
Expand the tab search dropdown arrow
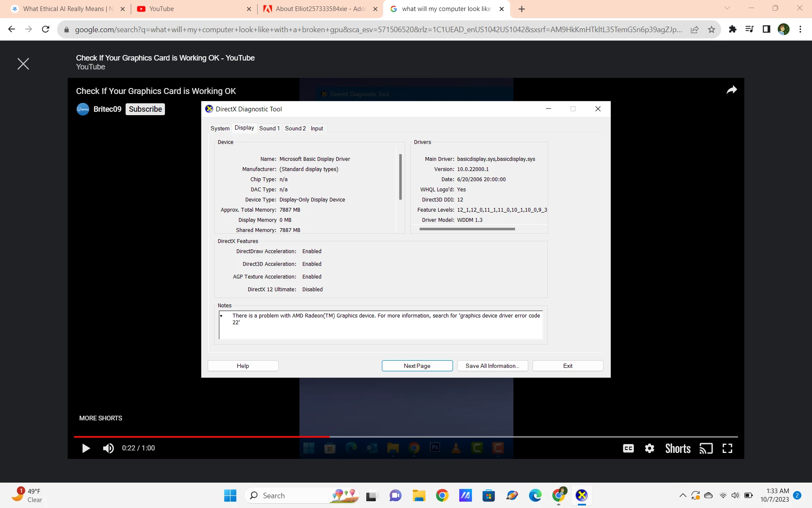pyautogui.click(x=727, y=8)
